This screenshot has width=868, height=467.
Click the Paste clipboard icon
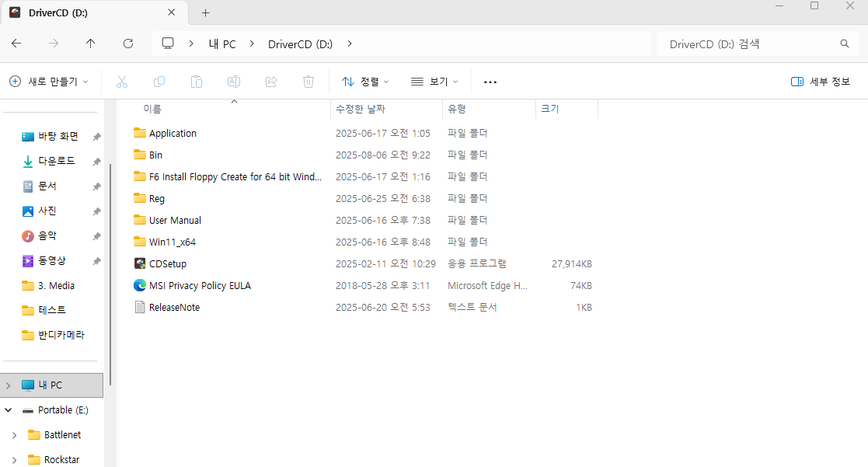pos(197,82)
